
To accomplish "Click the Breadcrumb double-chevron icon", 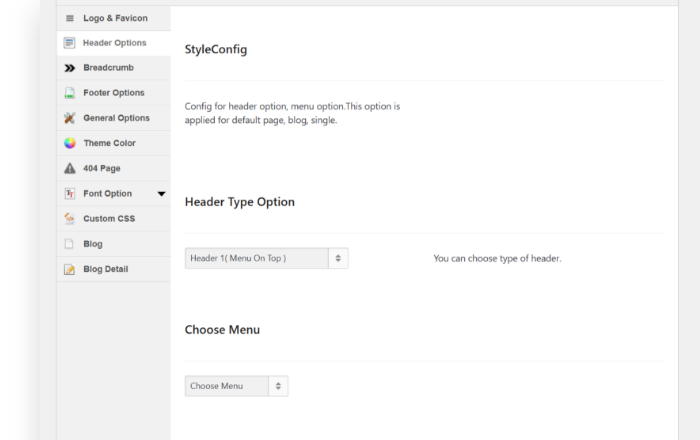I will pyautogui.click(x=70, y=68).
